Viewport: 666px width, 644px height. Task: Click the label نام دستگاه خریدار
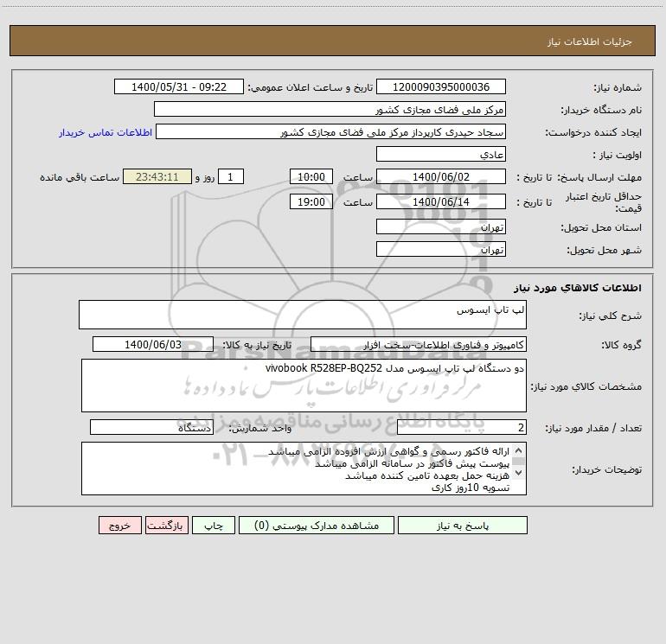pyautogui.click(x=601, y=110)
